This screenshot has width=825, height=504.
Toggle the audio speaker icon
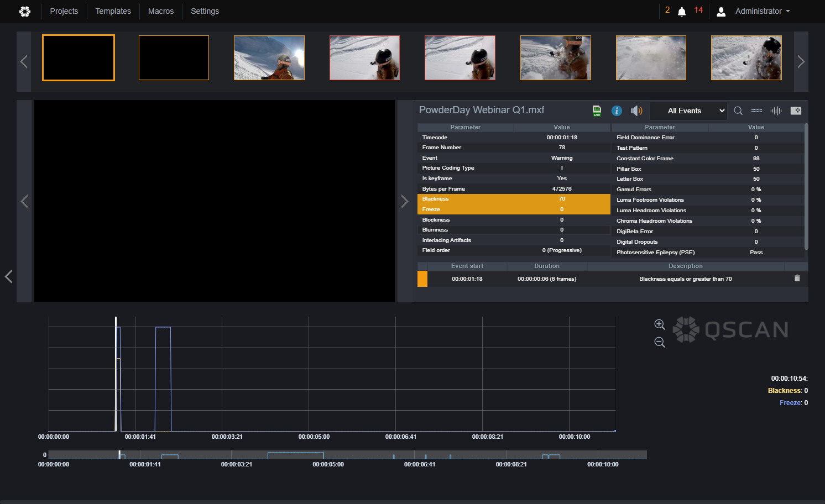pos(636,111)
